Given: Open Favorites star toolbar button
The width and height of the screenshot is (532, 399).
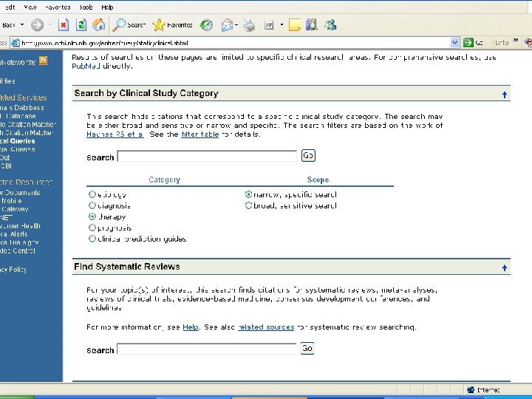Looking at the screenshot, I should coord(172,25).
